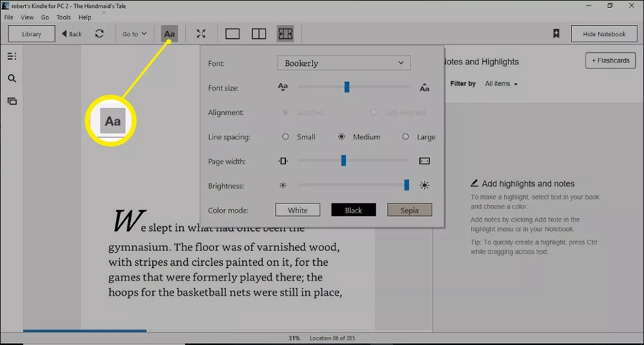Choose Black color mode
This screenshot has height=345, width=644.
(354, 210)
